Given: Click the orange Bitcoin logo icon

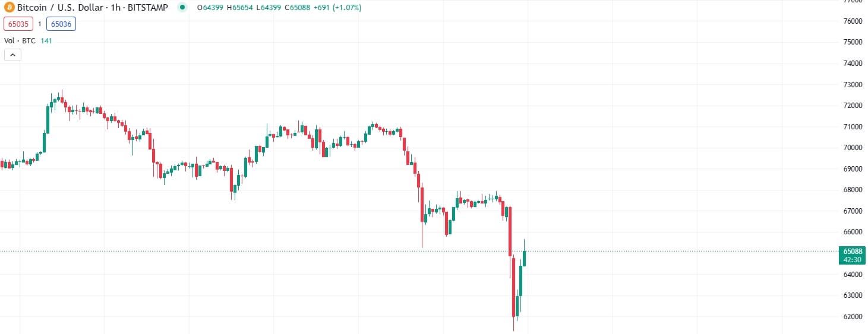Looking at the screenshot, I should (10, 8).
